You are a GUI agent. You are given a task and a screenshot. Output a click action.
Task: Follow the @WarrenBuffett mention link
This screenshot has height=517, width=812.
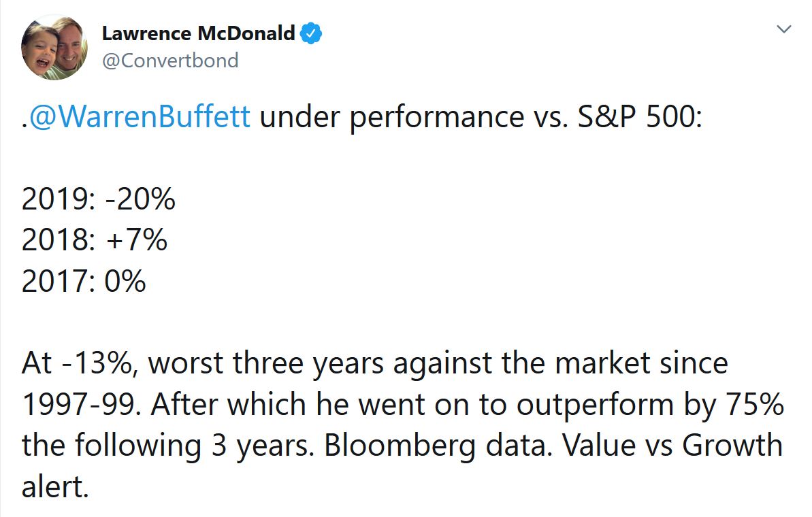pos(140,116)
